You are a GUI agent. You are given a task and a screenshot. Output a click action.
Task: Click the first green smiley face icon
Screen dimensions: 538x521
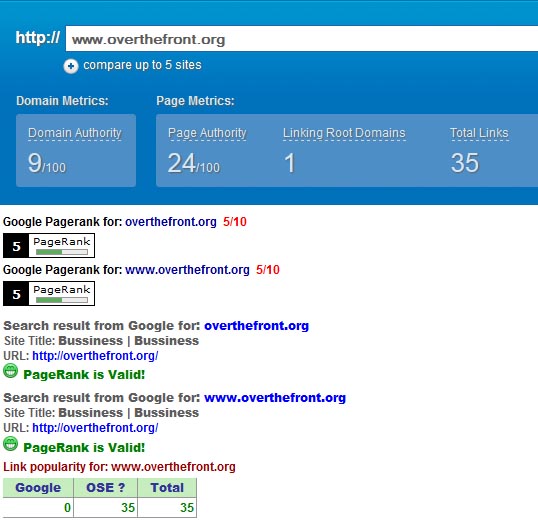10,371
